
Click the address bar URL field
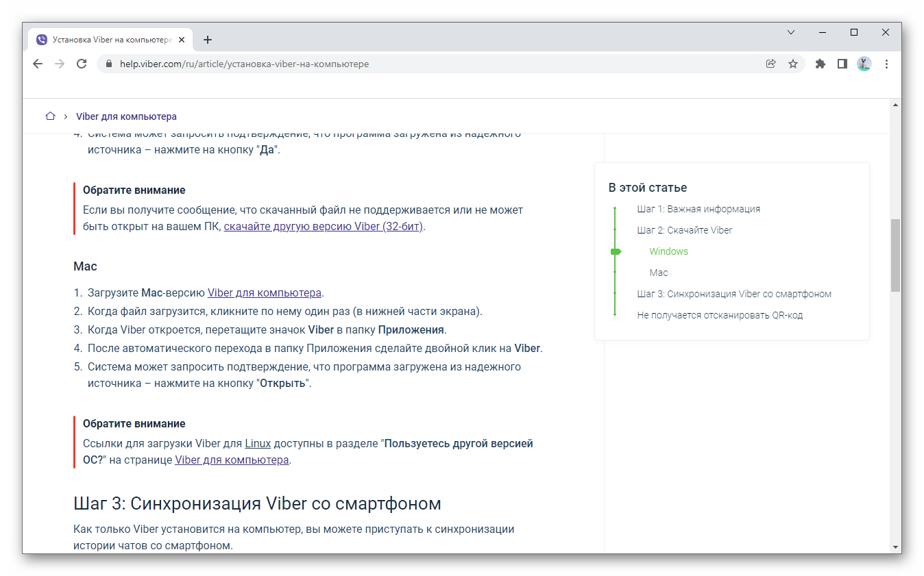411,64
